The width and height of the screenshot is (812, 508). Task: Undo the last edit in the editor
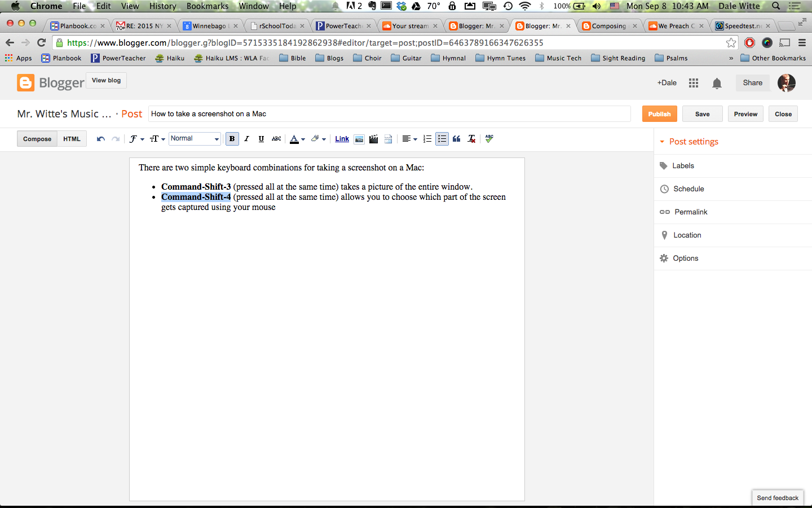(x=101, y=139)
